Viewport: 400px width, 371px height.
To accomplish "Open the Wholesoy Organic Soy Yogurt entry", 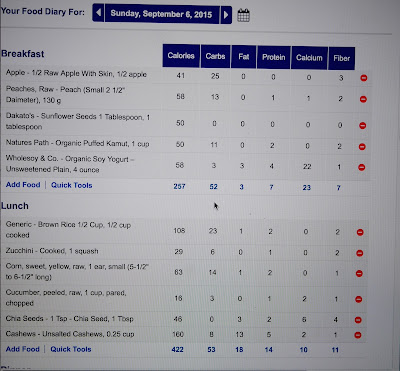I will (70, 164).
